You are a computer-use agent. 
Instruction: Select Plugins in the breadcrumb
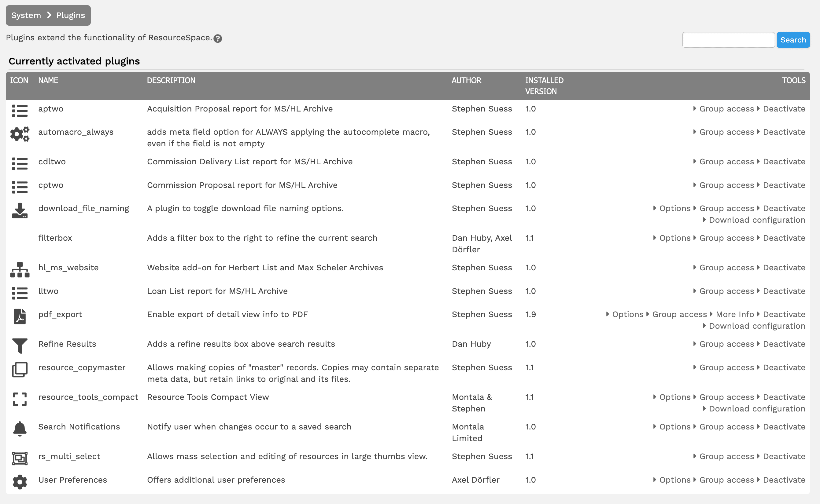coord(70,15)
